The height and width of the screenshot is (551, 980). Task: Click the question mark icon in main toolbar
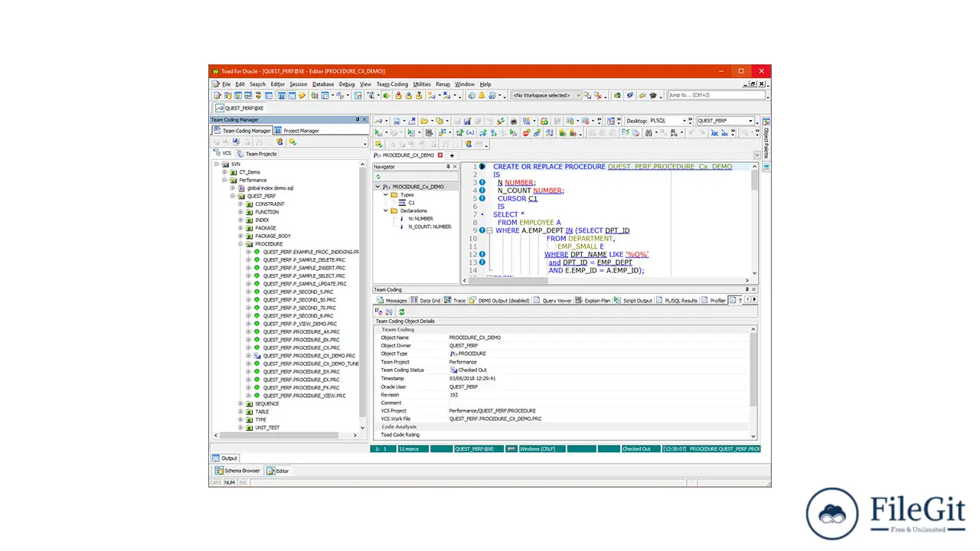click(419, 95)
